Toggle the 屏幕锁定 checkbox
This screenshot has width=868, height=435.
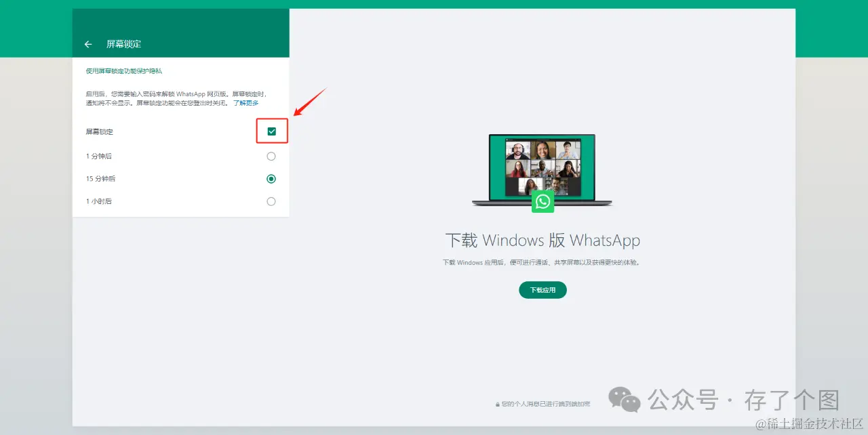click(272, 131)
